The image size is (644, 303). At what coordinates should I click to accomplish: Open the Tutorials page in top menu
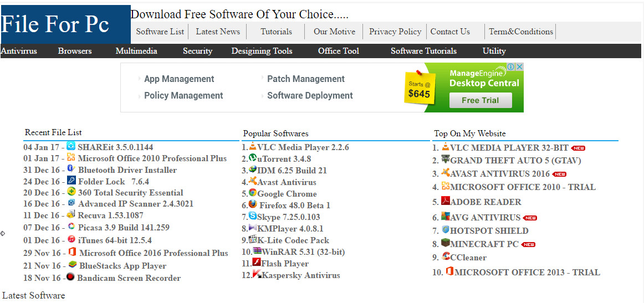(277, 32)
